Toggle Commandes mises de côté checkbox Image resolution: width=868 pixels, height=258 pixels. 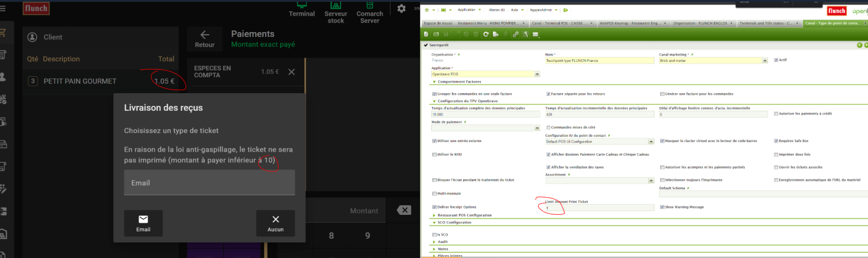(x=548, y=127)
